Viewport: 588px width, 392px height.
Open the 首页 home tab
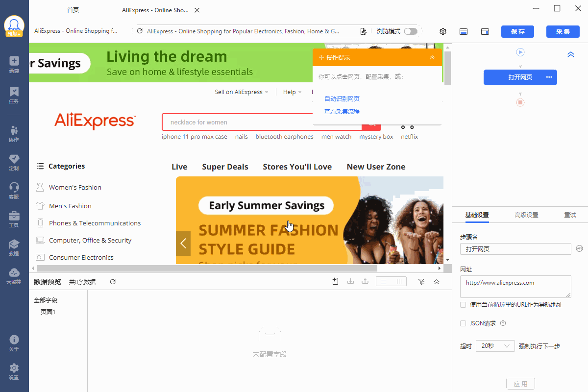tap(73, 10)
